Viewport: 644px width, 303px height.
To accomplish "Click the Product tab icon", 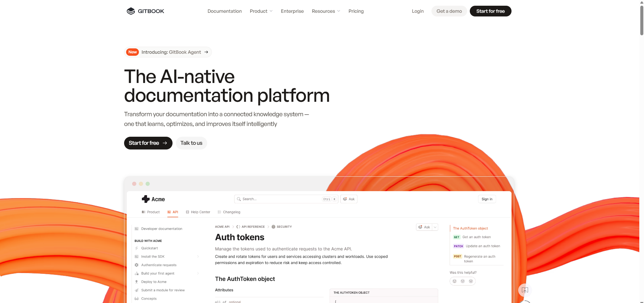I will (x=144, y=212).
